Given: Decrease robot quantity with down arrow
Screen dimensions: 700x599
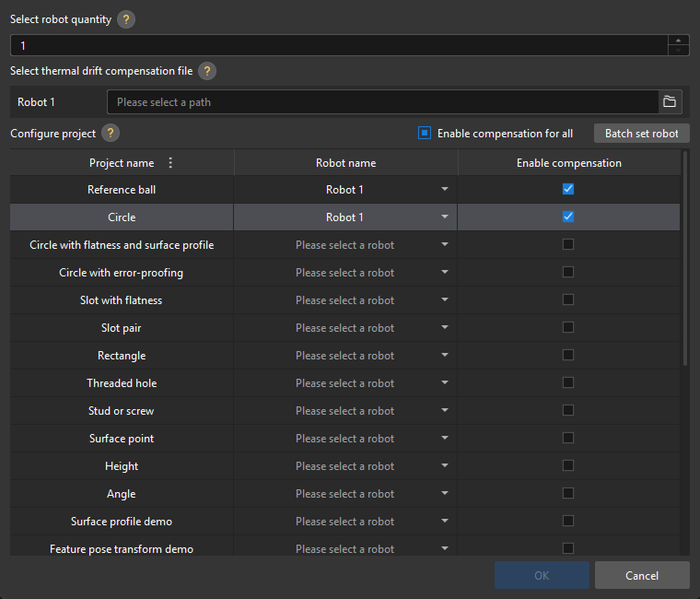Looking at the screenshot, I should [678, 50].
